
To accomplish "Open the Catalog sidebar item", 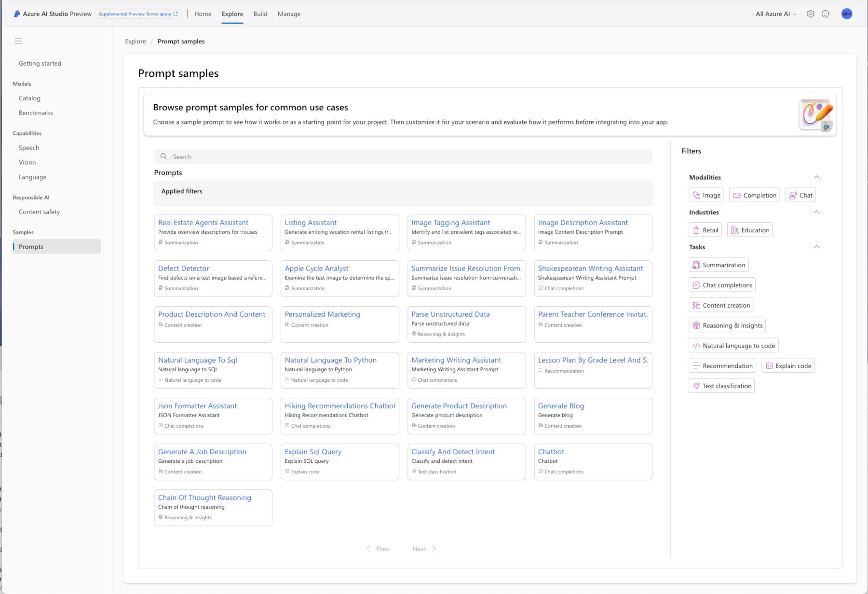I will coord(29,98).
